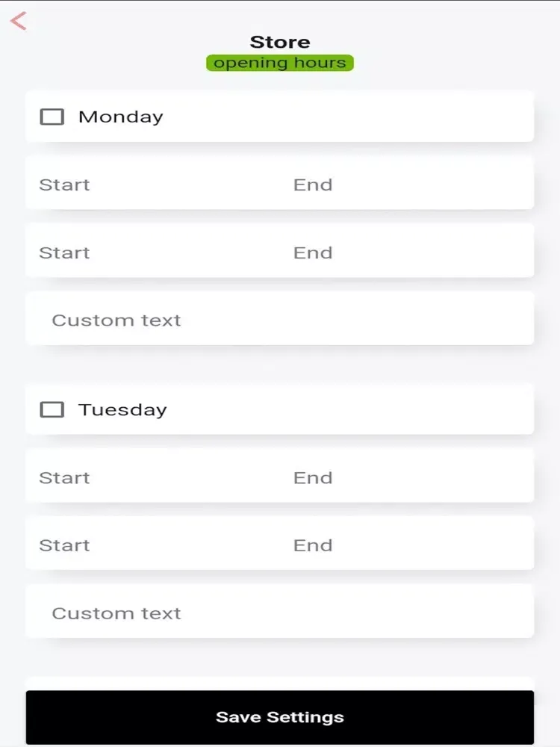Viewport: 560px width, 747px height.
Task: Save the opening hours with Save Settings
Action: click(x=280, y=717)
